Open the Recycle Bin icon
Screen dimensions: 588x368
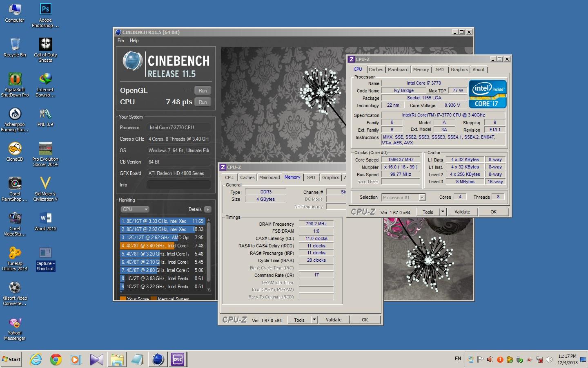pos(15,47)
